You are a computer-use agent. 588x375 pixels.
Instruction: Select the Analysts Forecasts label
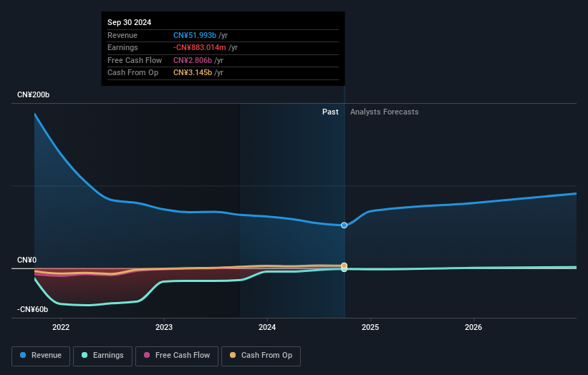click(x=385, y=112)
